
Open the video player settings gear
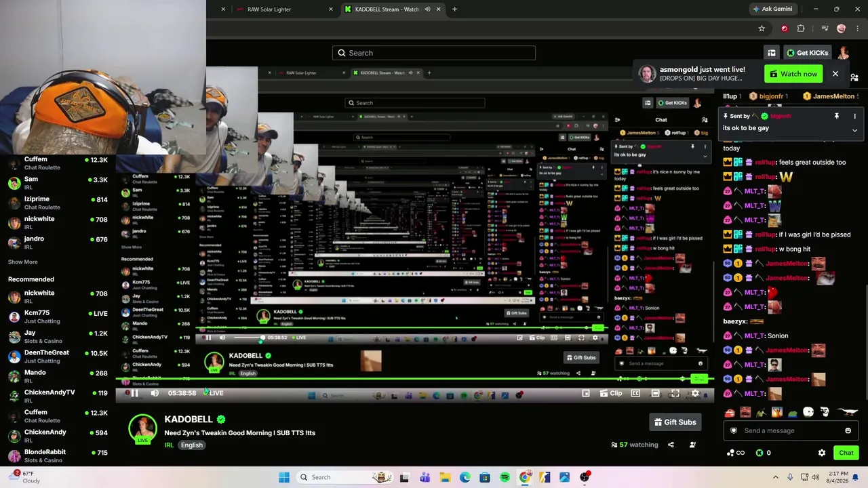coord(695,393)
